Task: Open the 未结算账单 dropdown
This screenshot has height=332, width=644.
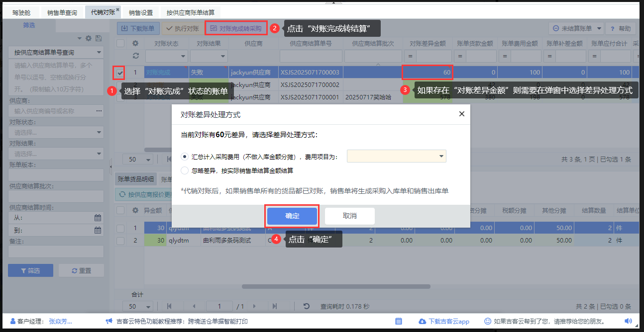Action: [576, 29]
